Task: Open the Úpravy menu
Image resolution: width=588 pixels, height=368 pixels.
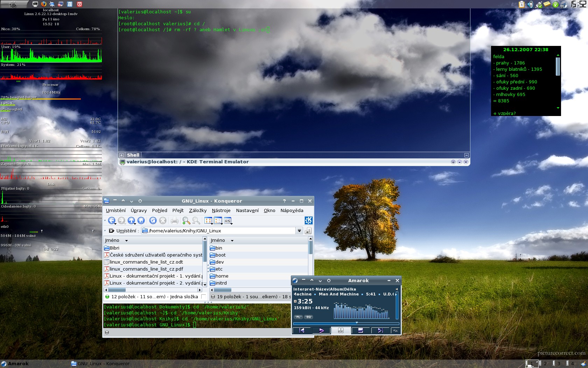Action: pyautogui.click(x=139, y=210)
